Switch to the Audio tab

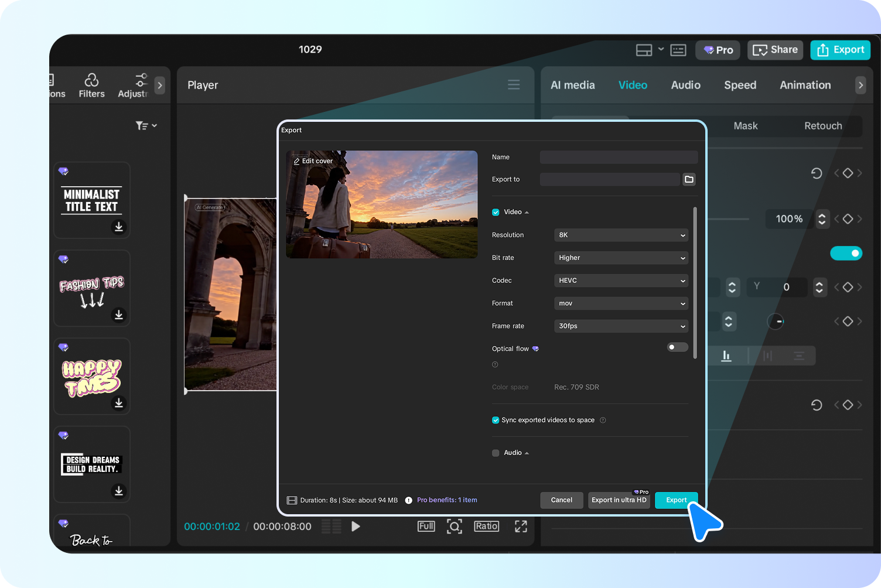tap(685, 85)
